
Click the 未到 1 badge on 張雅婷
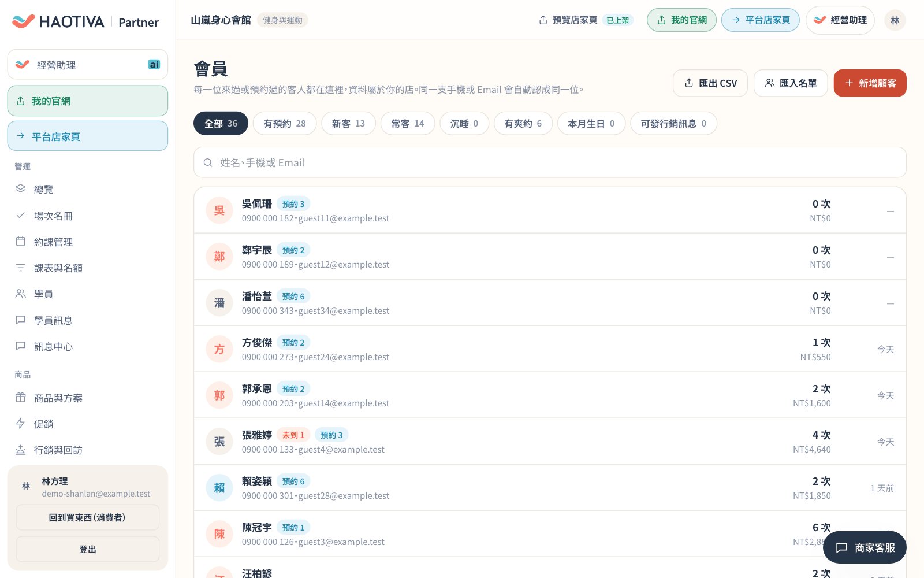coord(293,435)
